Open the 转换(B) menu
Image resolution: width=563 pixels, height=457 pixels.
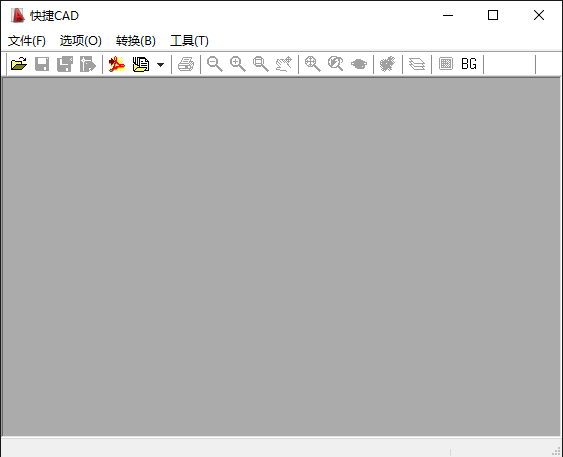click(136, 41)
